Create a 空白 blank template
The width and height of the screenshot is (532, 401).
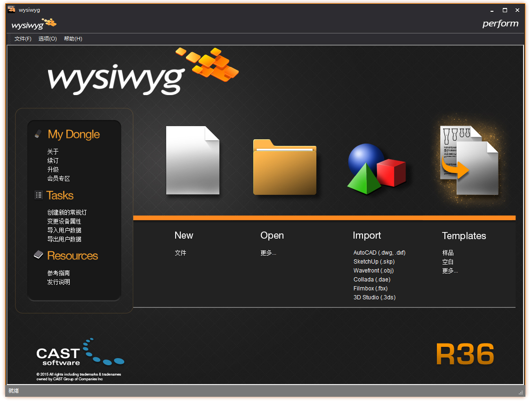[447, 262]
